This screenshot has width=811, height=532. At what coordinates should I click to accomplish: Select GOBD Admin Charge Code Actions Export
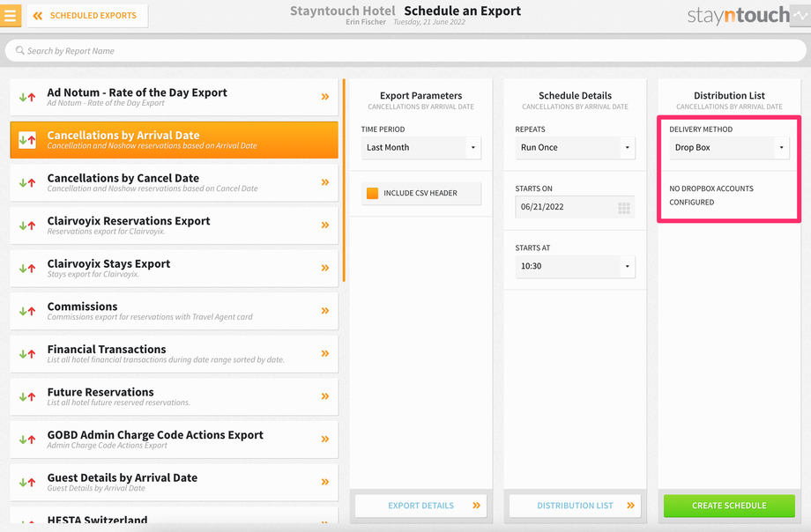[x=174, y=440]
